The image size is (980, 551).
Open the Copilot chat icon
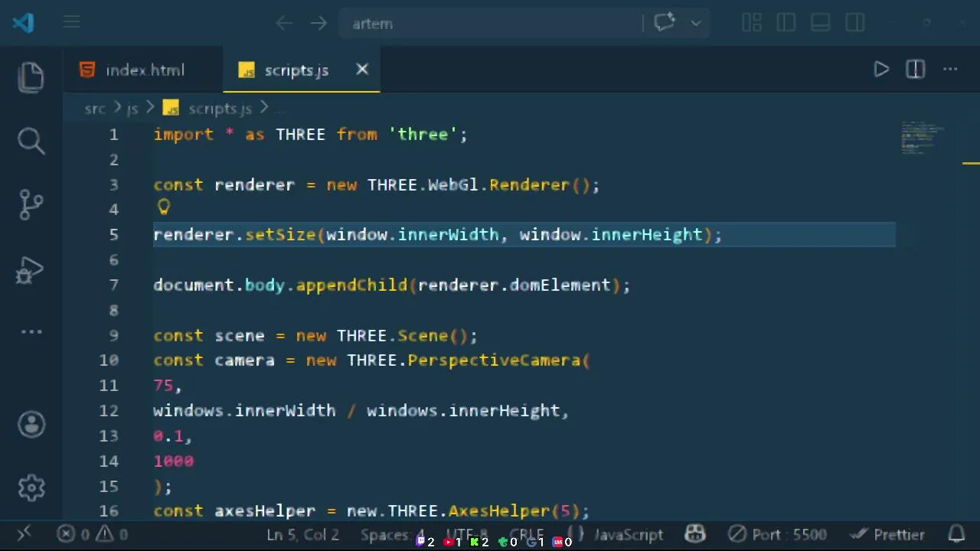pyautogui.click(x=664, y=23)
